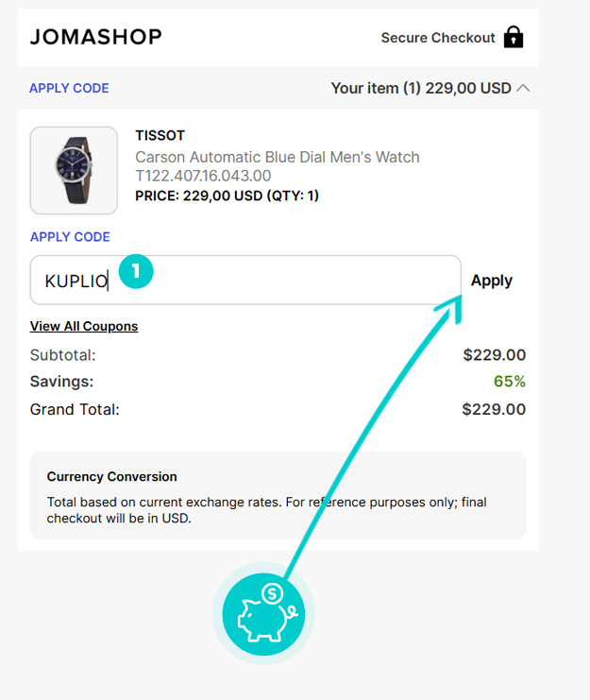Click APPLY CODE link below the product
590x700 pixels.
(70, 236)
